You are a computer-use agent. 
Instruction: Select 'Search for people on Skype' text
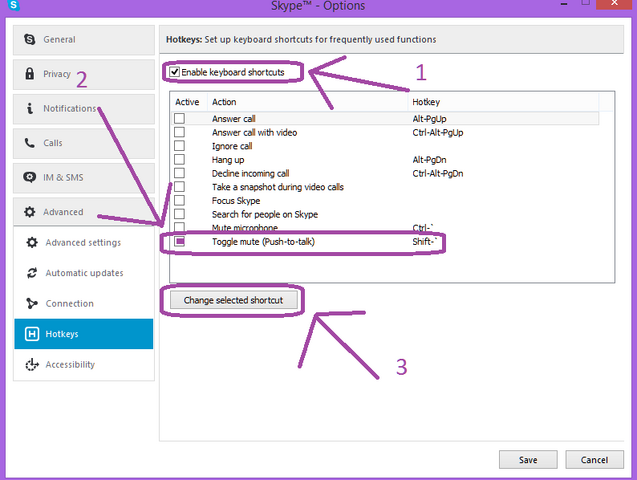264,214
